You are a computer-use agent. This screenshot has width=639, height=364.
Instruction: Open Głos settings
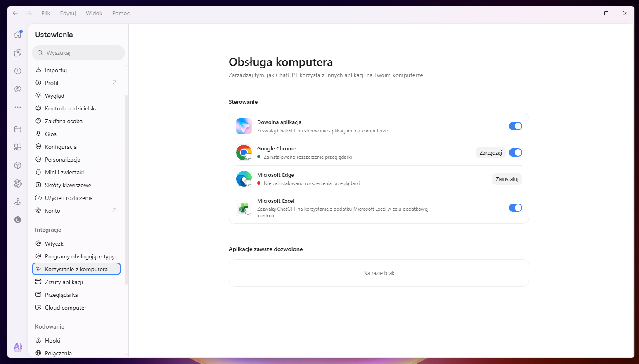coord(76,134)
